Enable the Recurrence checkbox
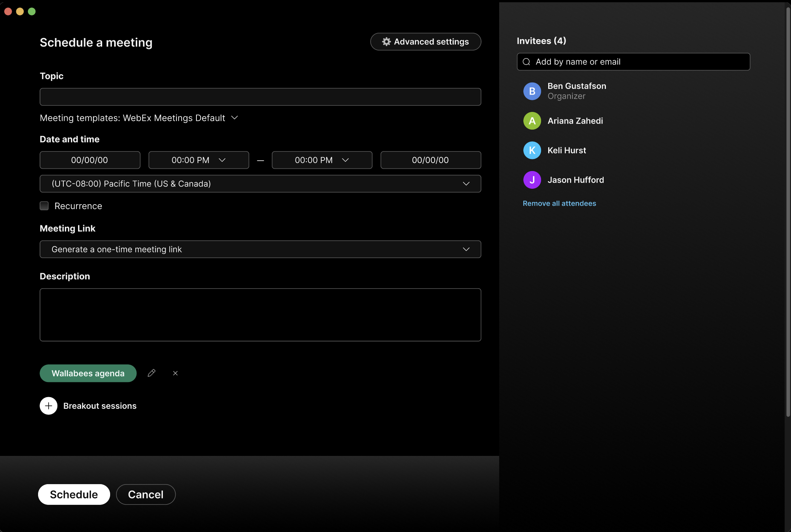The height and width of the screenshot is (532, 791). [44, 206]
